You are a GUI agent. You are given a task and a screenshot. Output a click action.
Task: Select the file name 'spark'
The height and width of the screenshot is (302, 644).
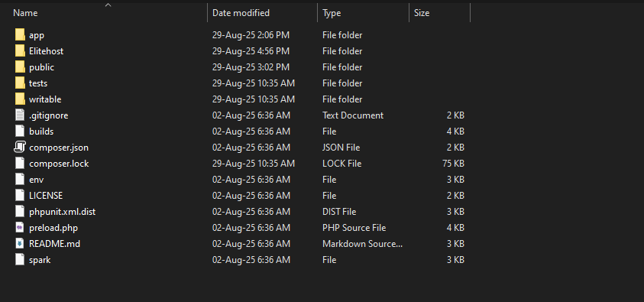pos(40,260)
